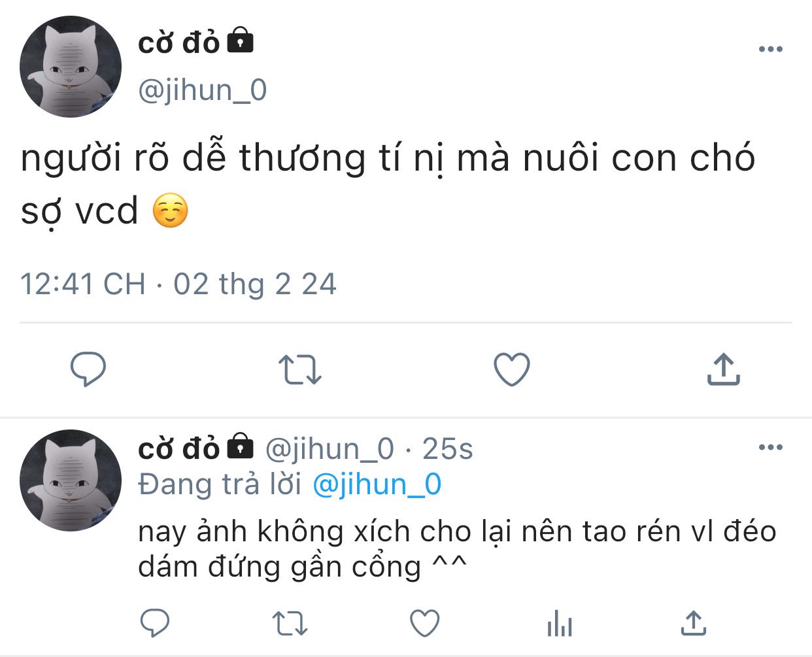
Task: Open cờ đỏ name in reply tweet
Action: click(178, 448)
